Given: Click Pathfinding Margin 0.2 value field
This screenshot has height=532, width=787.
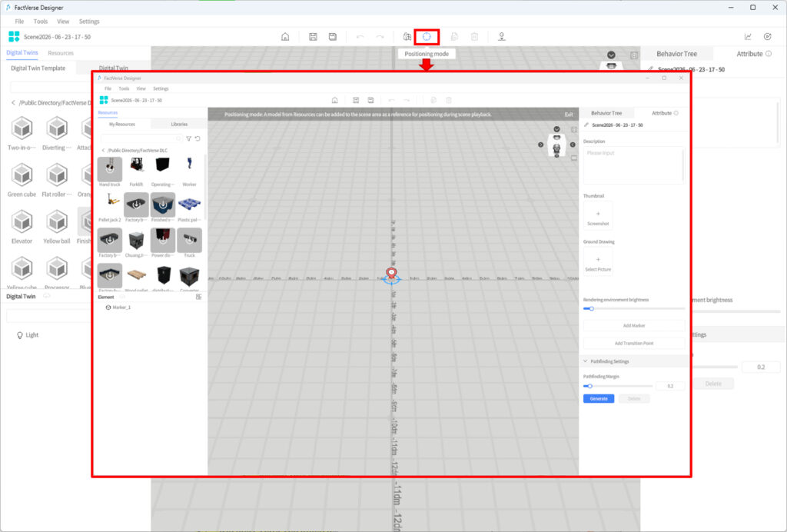Looking at the screenshot, I should click(670, 386).
